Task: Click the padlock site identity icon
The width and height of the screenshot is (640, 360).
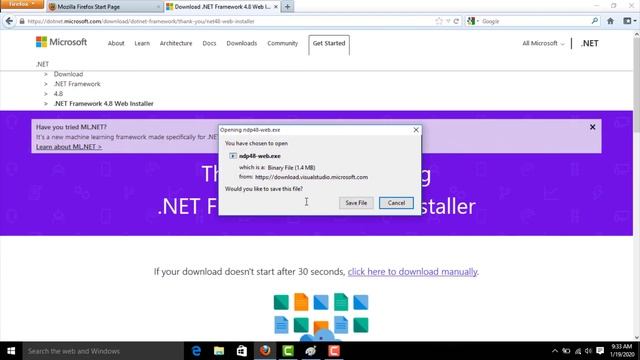Action: coord(22,21)
